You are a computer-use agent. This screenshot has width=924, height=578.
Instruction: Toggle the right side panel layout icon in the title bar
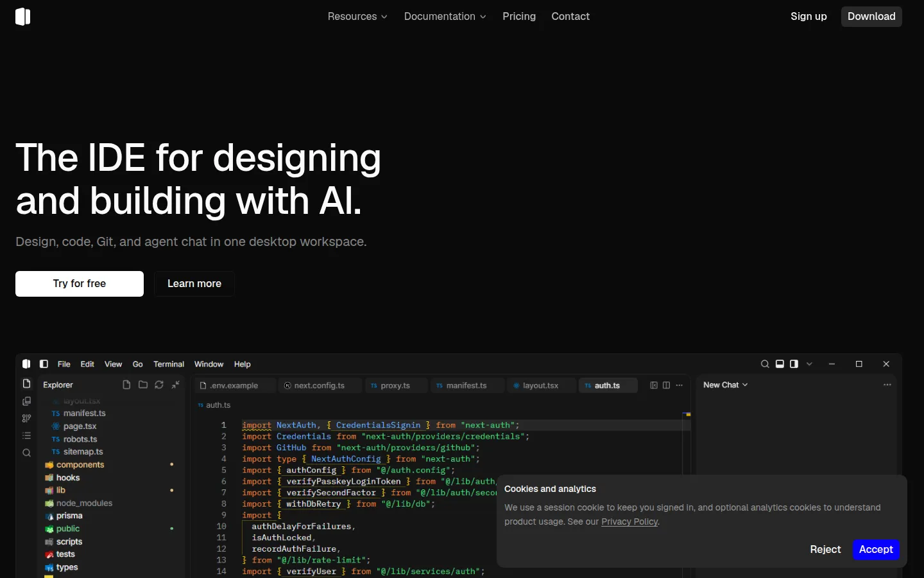point(794,364)
